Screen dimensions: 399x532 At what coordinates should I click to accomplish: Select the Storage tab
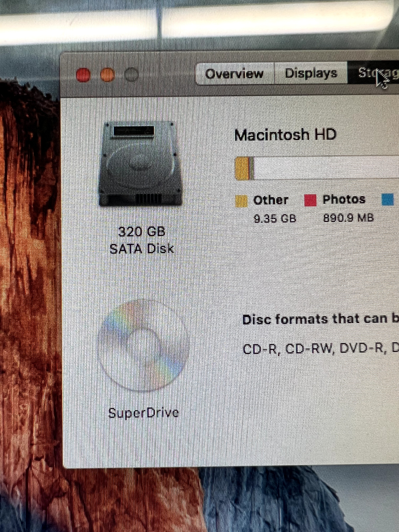tap(373, 73)
